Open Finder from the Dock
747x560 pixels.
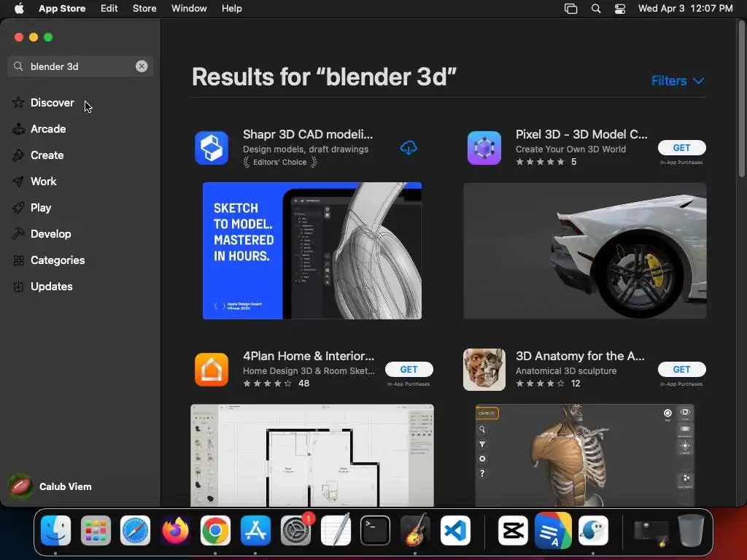pos(55,531)
